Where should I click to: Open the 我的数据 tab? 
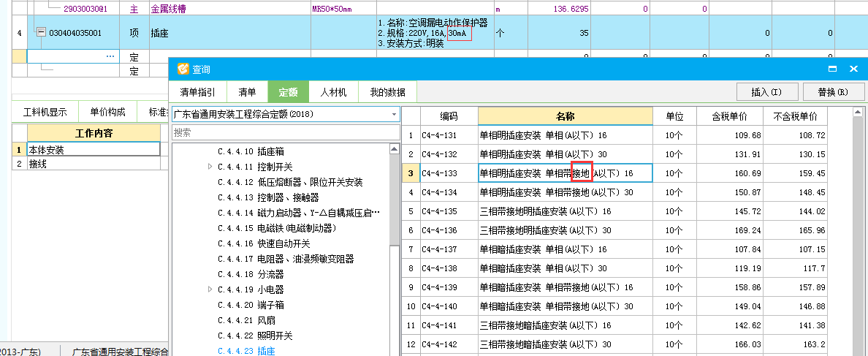387,92
